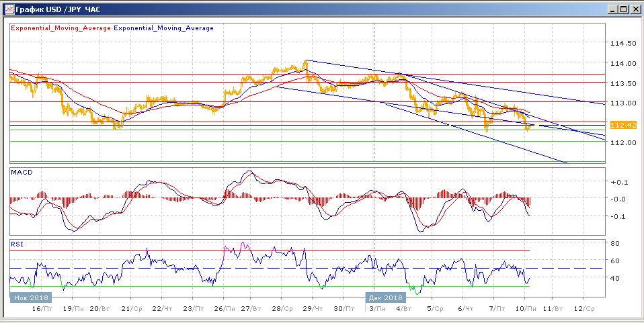Click the blue Exponential_Moving_Average legend label
Screen dimensions: 644x323
pos(164,28)
